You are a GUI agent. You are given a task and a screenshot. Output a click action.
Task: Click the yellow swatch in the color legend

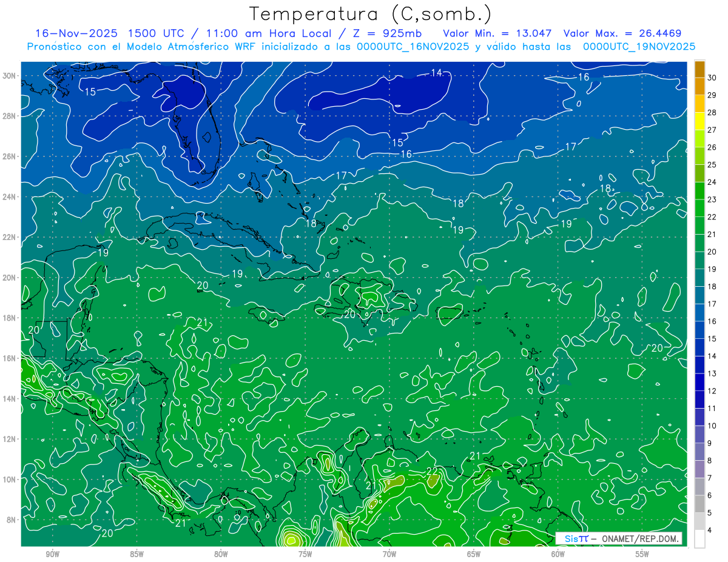pos(699,121)
